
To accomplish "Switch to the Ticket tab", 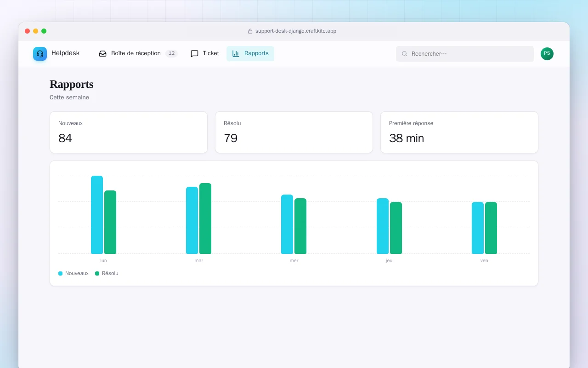I will pos(205,53).
